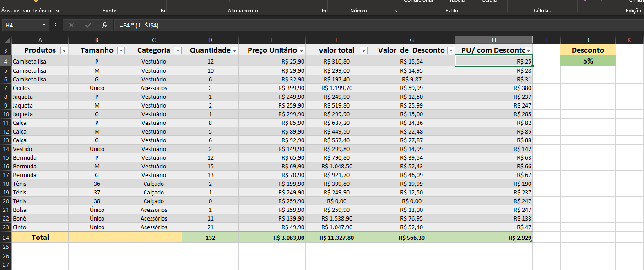Open the Name Box dropdown arrow
The width and height of the screenshot is (644, 270).
pos(44,25)
